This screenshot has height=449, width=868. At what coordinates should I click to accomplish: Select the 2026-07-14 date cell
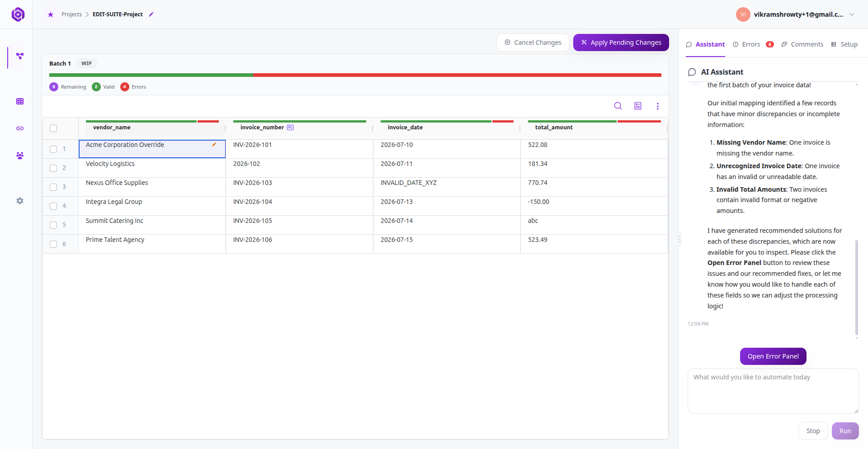[447, 225]
